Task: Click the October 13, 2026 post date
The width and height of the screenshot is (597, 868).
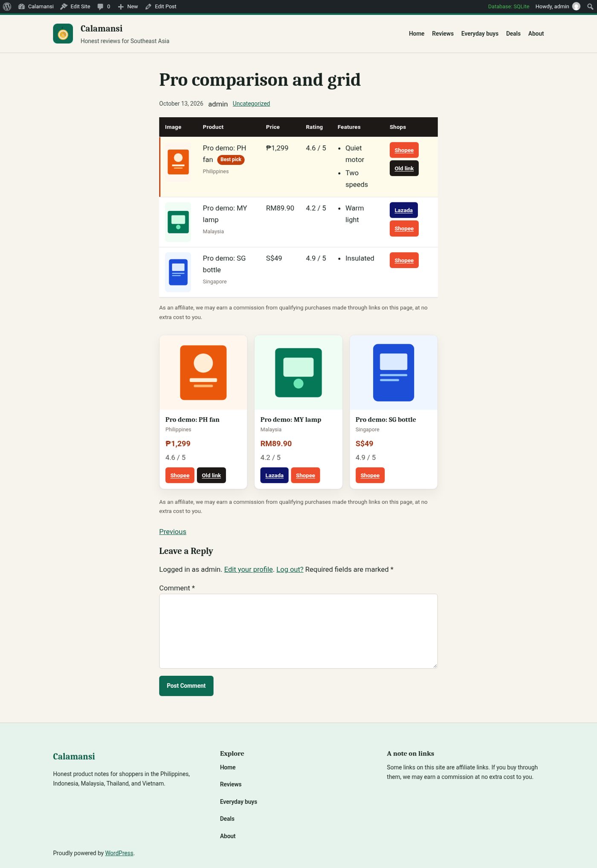Action: [181, 104]
